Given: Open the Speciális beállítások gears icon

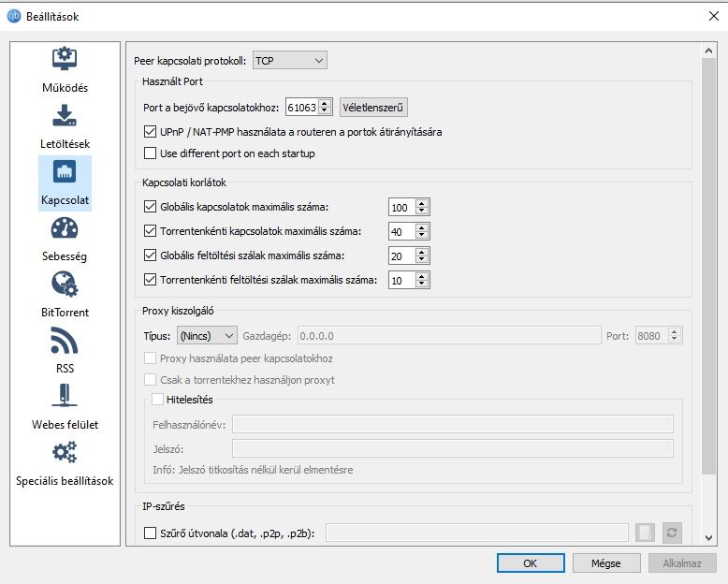Looking at the screenshot, I should [65, 452].
